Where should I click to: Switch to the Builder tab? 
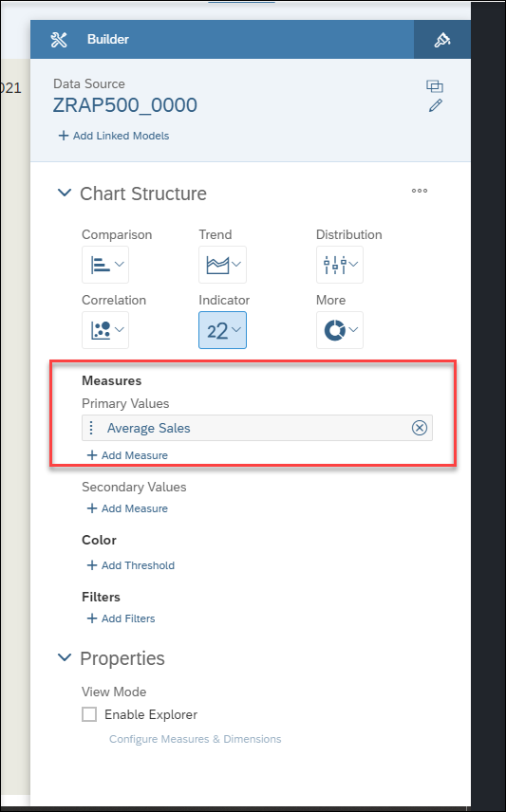pos(89,39)
